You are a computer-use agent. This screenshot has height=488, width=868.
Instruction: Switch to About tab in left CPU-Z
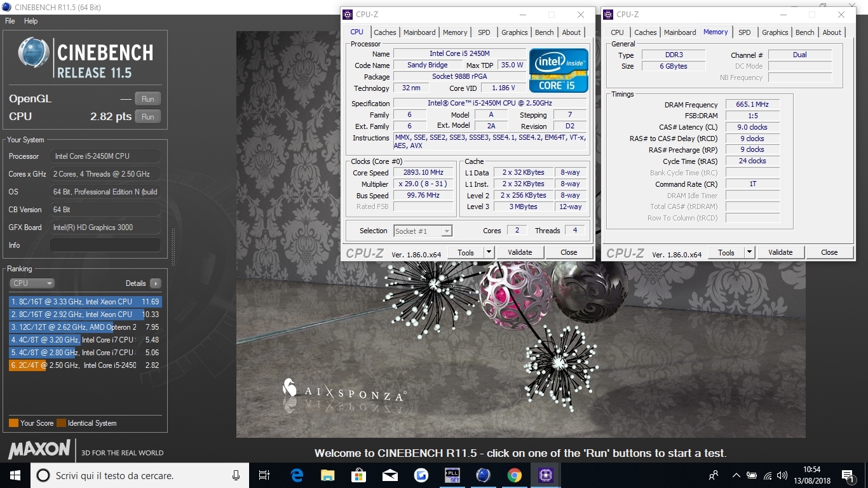[571, 32]
